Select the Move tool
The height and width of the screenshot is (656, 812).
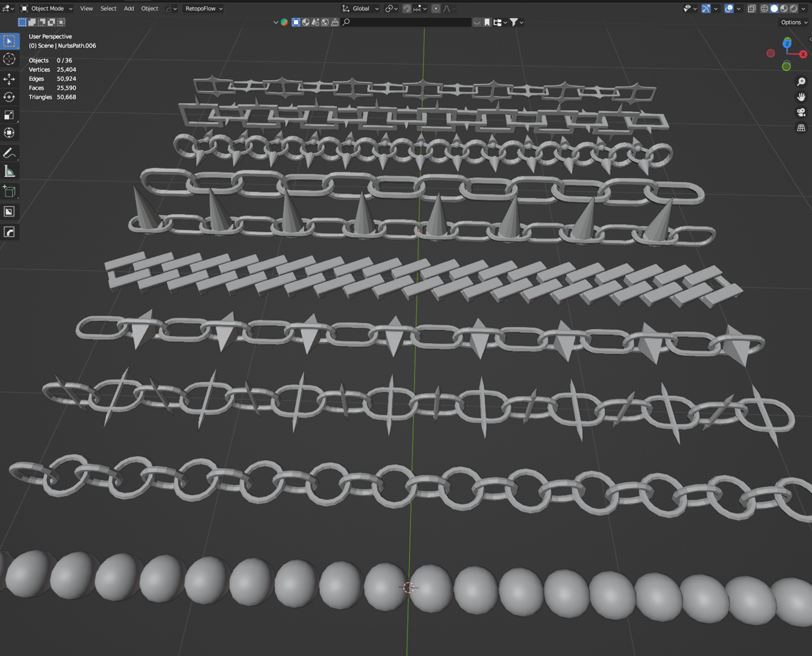[9, 79]
